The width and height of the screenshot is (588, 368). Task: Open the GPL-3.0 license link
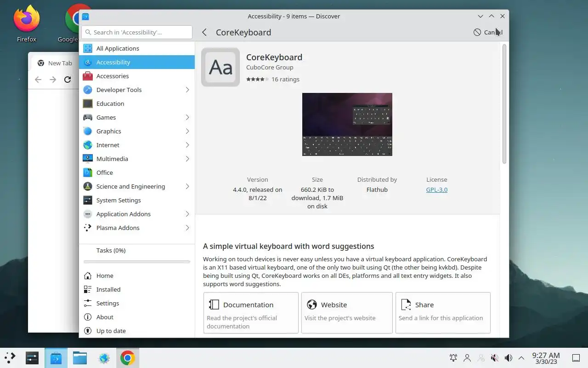[437, 190]
